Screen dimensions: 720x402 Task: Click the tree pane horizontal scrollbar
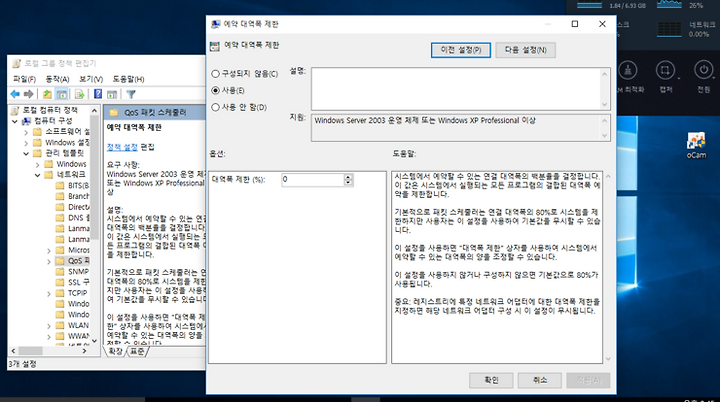pos(49,351)
